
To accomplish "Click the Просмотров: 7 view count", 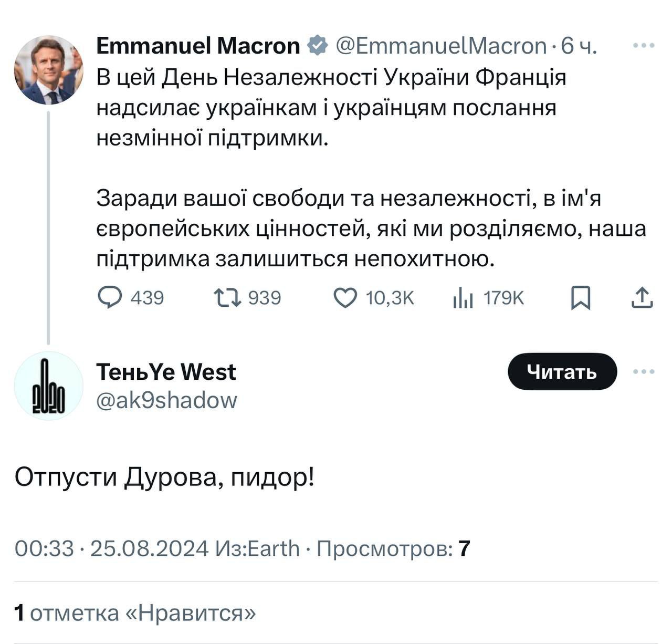I will (393, 548).
